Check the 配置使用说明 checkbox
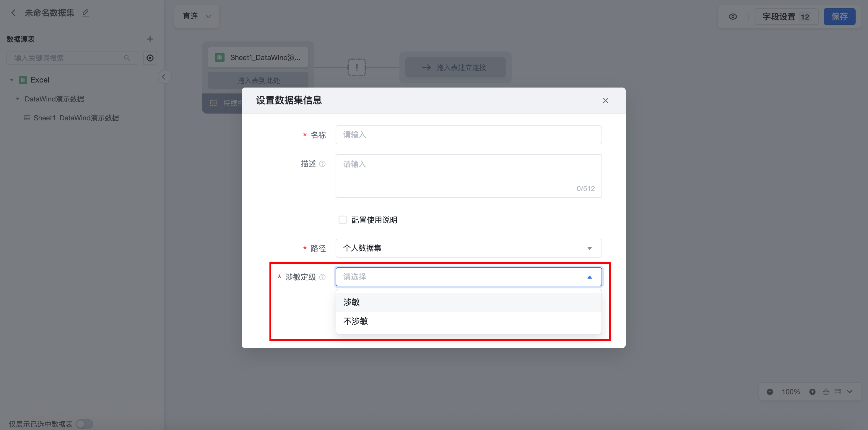 tap(343, 220)
